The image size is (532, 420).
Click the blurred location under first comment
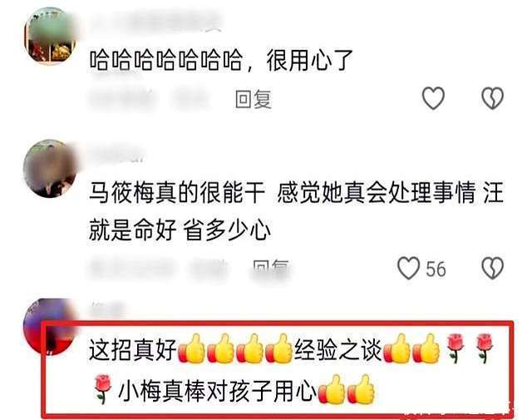pos(192,99)
